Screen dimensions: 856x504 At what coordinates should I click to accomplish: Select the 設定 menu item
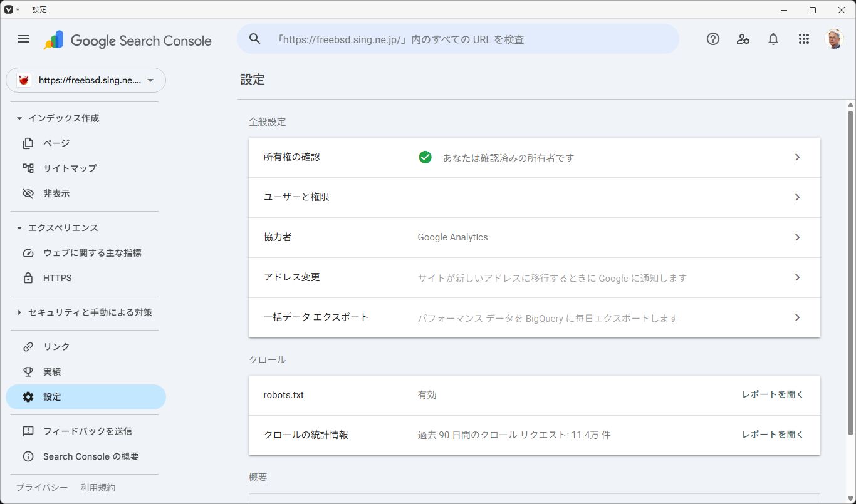[x=52, y=397]
